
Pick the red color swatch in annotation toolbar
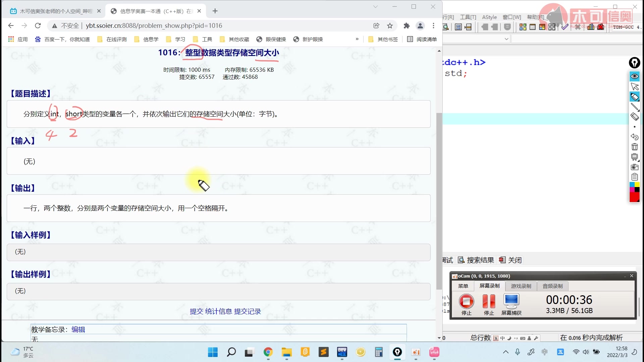(635, 196)
